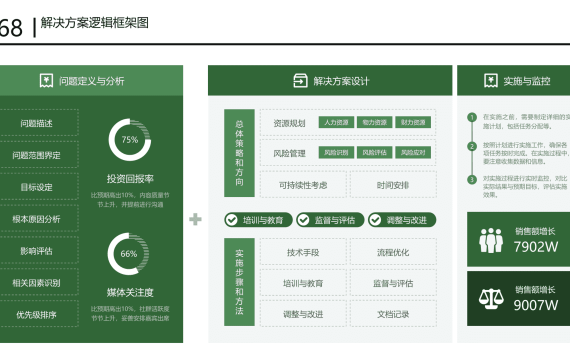This screenshot has width=570, height=360.
Task: Select the dashed 监督与评估 box
Action: (x=393, y=283)
